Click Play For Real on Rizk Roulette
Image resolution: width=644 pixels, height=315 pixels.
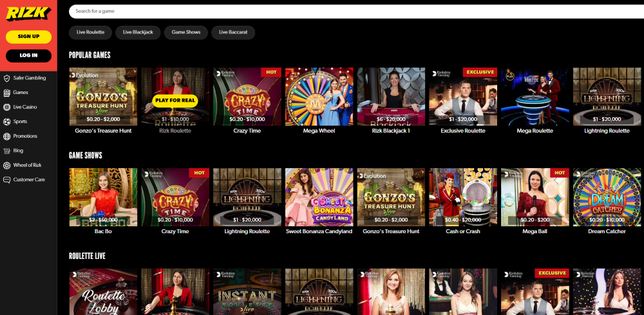(175, 100)
